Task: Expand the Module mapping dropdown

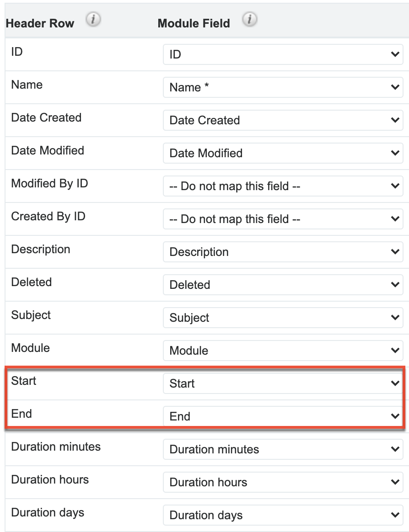Action: (283, 351)
